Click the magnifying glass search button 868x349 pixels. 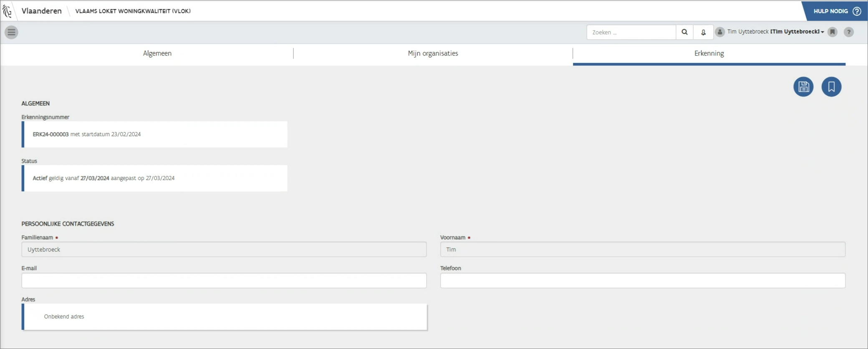[x=684, y=32]
